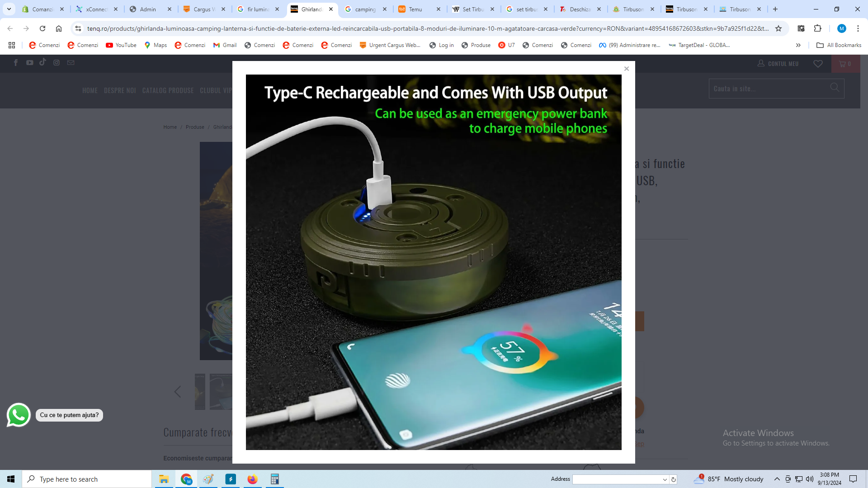The width and height of the screenshot is (868, 488).
Task: Open the TikTok social icon
Action: pyautogui.click(x=42, y=62)
